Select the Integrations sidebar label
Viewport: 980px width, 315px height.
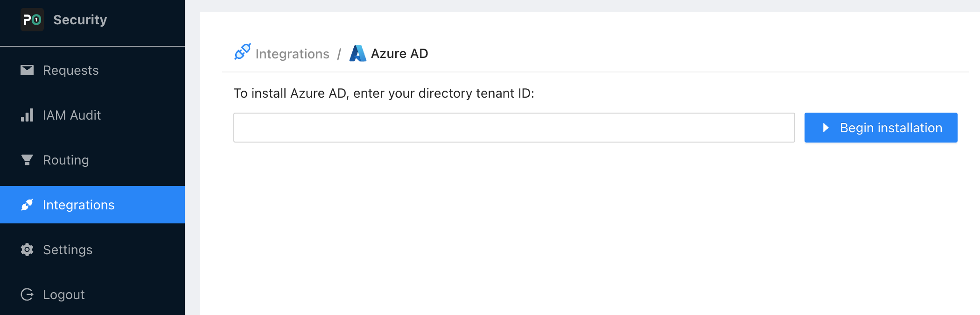(78, 205)
